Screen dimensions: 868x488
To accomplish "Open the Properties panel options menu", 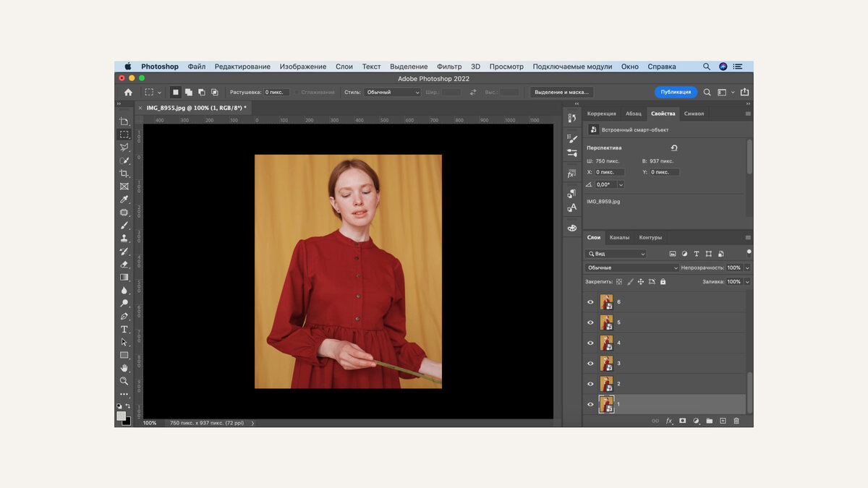I will coord(748,114).
